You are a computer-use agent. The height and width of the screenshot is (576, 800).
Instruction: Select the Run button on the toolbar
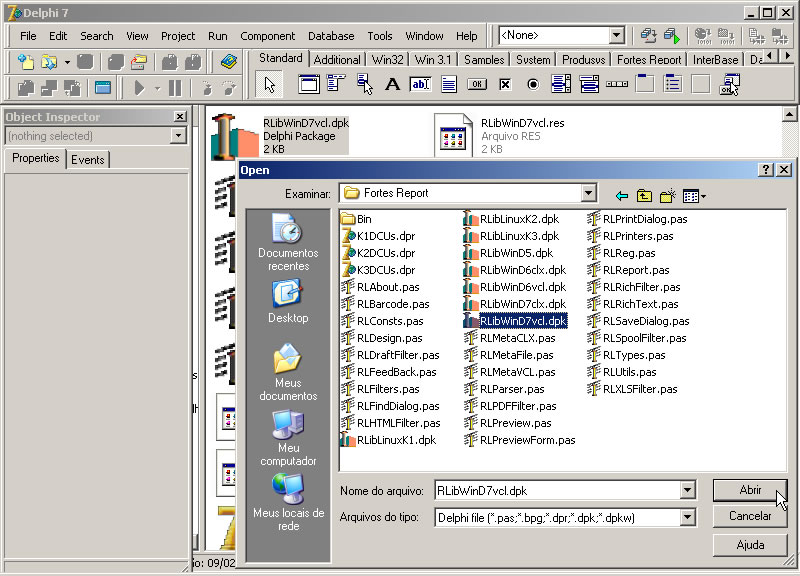(x=140, y=87)
